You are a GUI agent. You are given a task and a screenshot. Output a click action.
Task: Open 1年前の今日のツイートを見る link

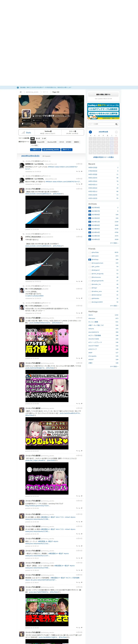tap(103, 157)
